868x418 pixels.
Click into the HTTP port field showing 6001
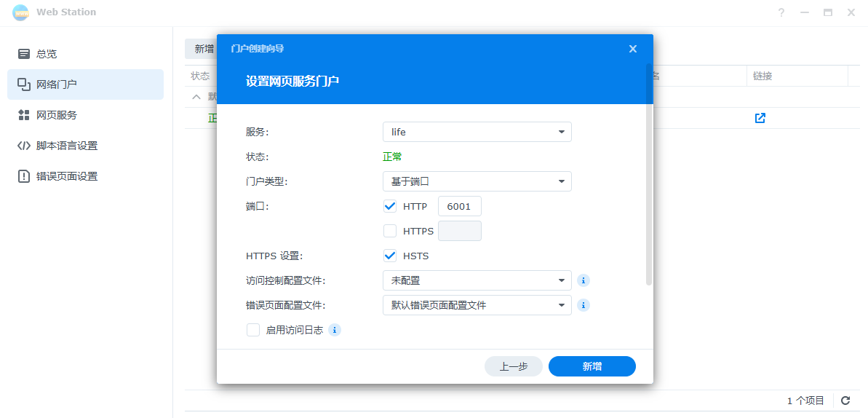pyautogui.click(x=459, y=206)
